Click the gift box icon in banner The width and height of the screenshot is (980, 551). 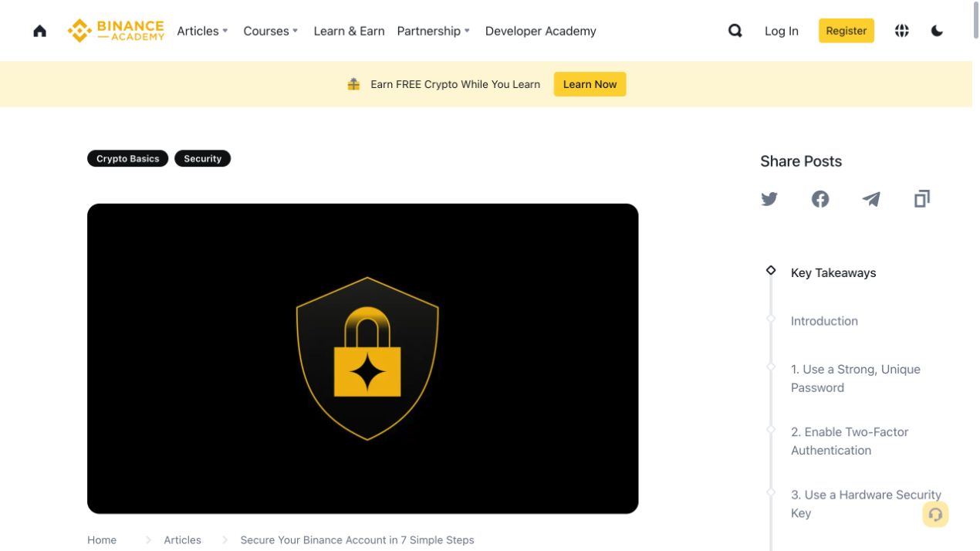pos(353,84)
